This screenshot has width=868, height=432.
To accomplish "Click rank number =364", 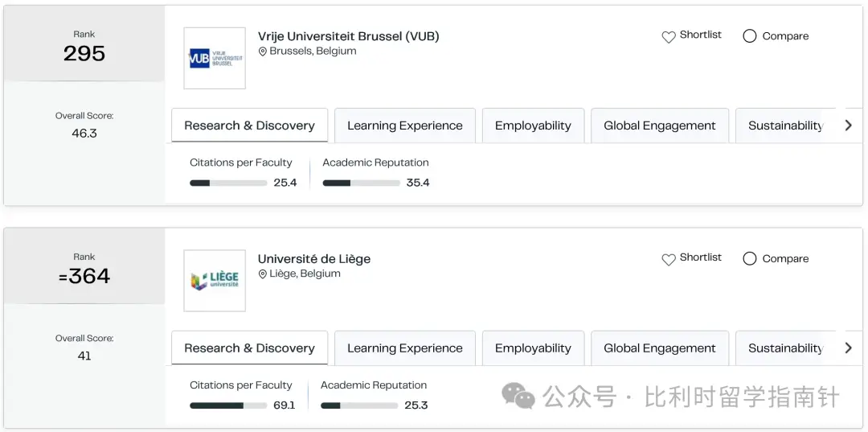I will tap(84, 277).
